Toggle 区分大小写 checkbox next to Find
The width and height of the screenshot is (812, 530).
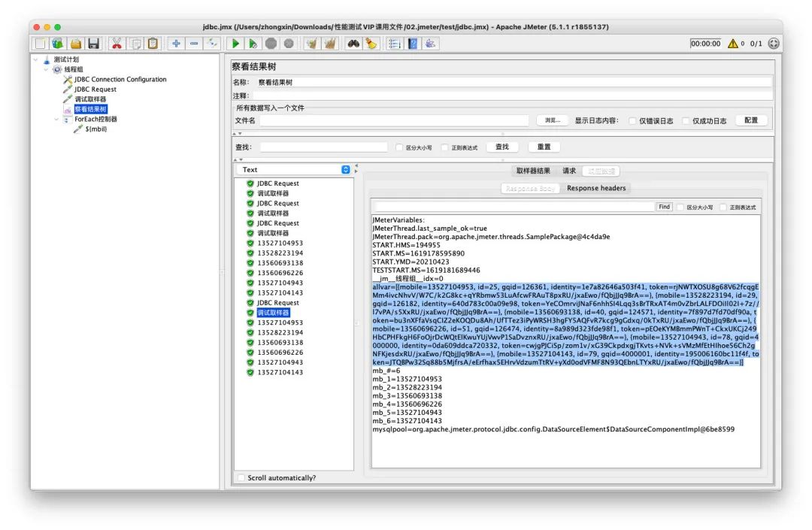[x=680, y=207]
